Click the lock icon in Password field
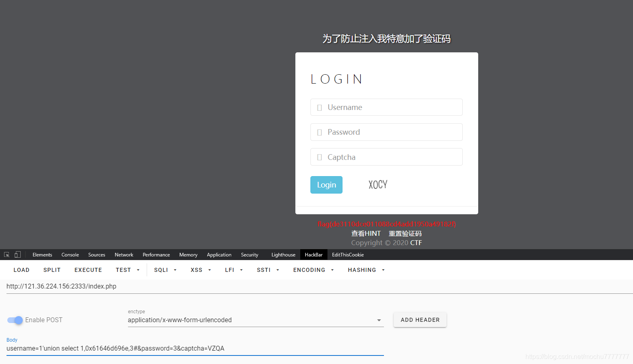633x364 pixels. point(319,132)
